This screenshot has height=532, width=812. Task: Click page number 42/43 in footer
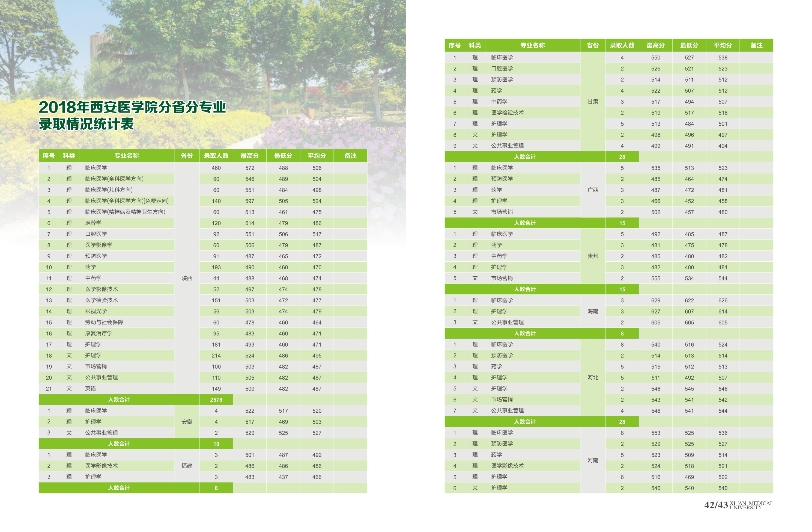click(x=716, y=505)
